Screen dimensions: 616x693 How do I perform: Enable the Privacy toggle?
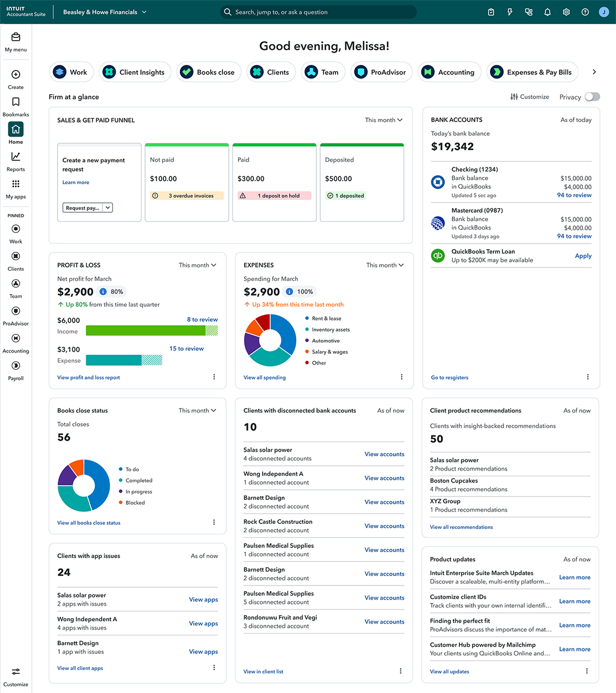[592, 96]
